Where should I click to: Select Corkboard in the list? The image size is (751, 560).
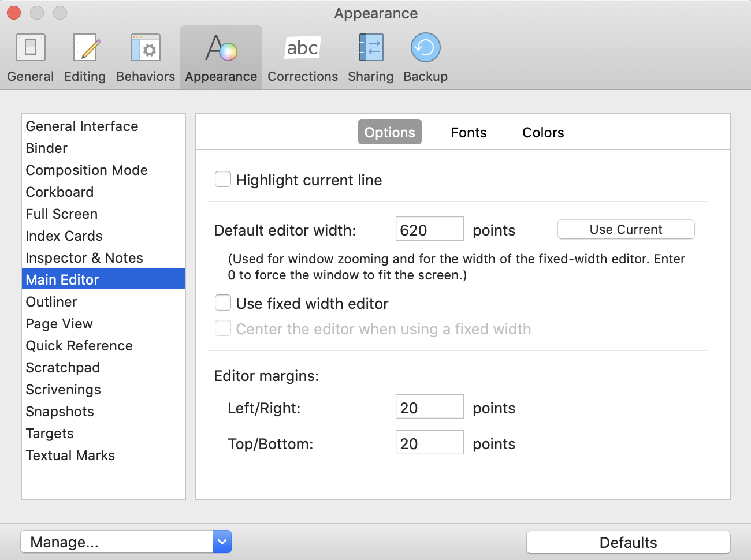click(103, 192)
